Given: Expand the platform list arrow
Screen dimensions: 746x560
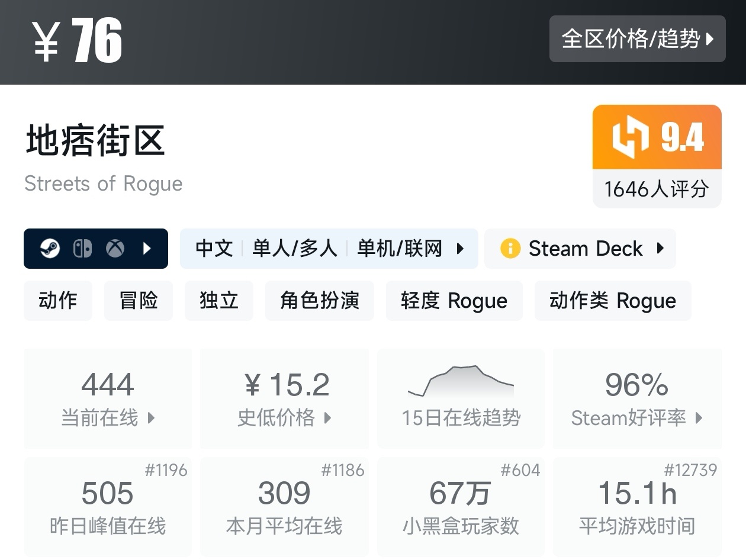Looking at the screenshot, I should pyautogui.click(x=147, y=249).
